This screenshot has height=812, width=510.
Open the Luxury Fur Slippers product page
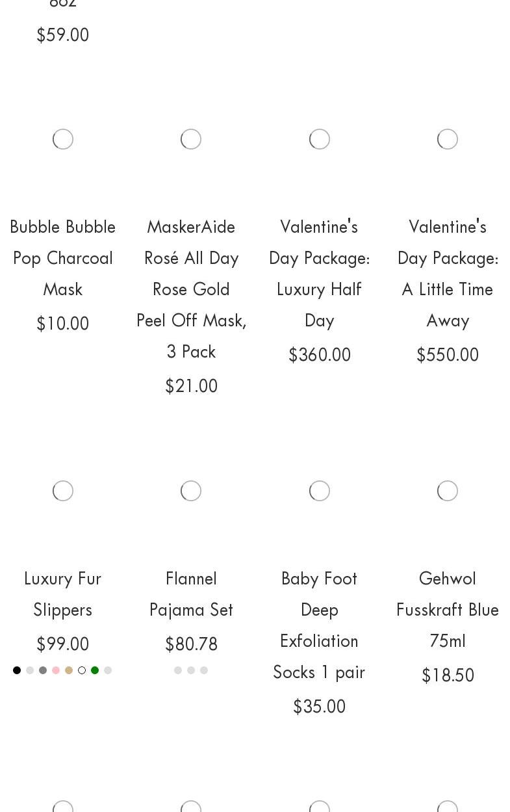point(63,594)
